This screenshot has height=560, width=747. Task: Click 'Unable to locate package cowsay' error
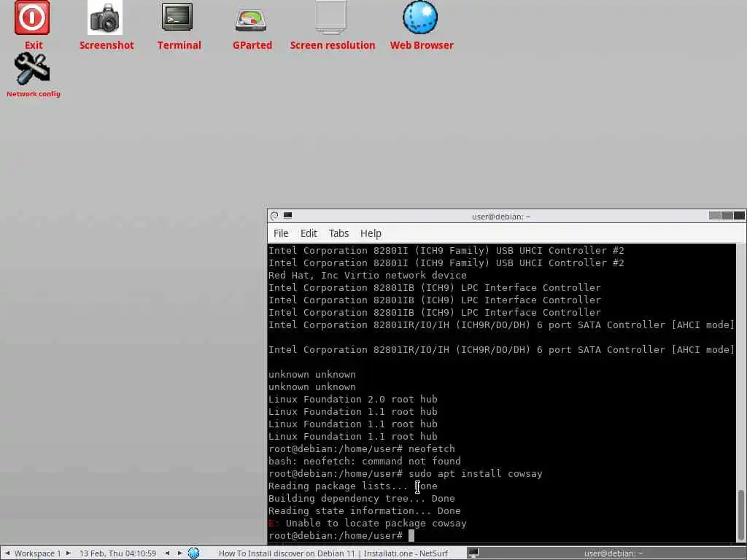tap(376, 523)
